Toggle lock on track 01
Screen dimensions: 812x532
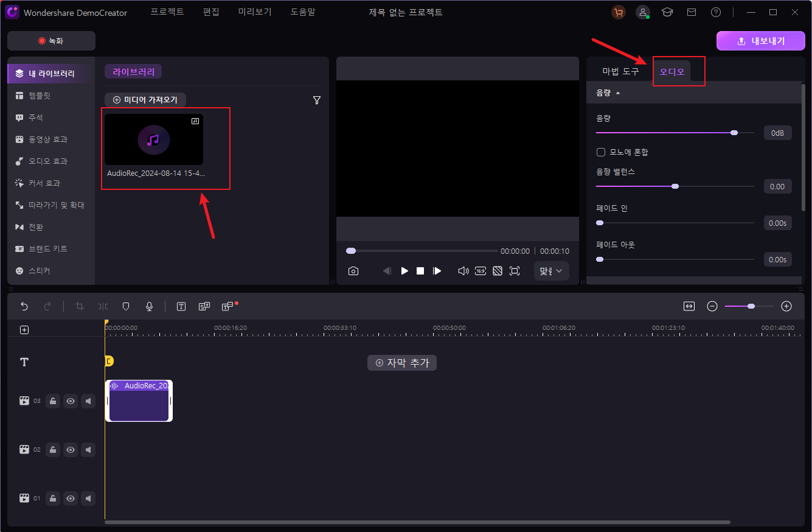[53, 499]
